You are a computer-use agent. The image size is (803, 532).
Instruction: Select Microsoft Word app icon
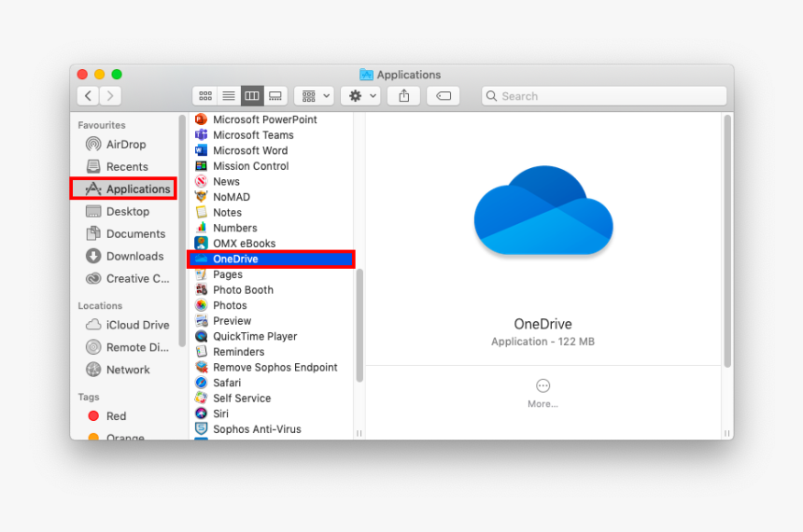point(202,150)
